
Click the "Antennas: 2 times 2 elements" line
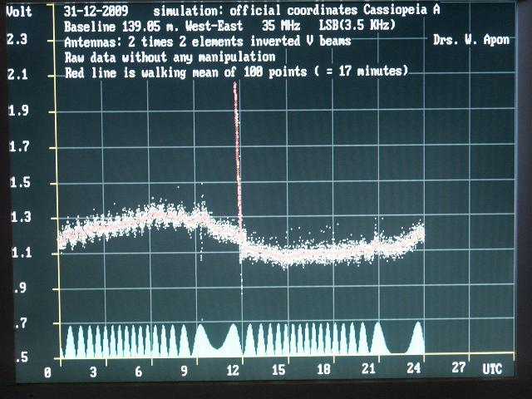pyautogui.click(x=154, y=42)
